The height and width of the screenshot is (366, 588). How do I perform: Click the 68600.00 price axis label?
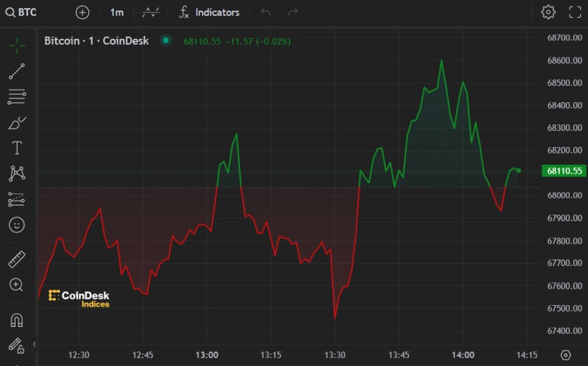[564, 60]
